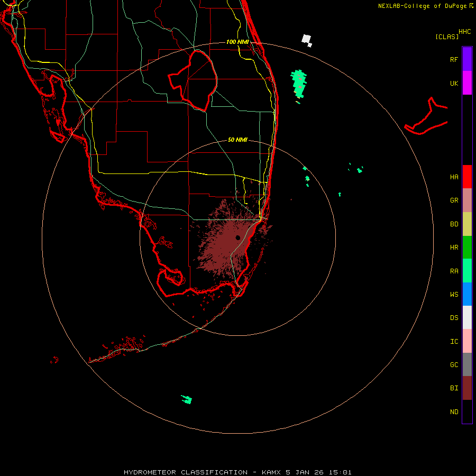The image size is (476, 476).
Task: Click the black radar site dot
Action: [237, 237]
